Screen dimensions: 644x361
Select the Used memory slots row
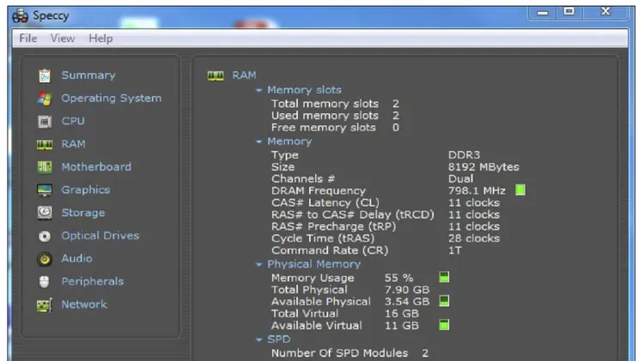[335, 116]
